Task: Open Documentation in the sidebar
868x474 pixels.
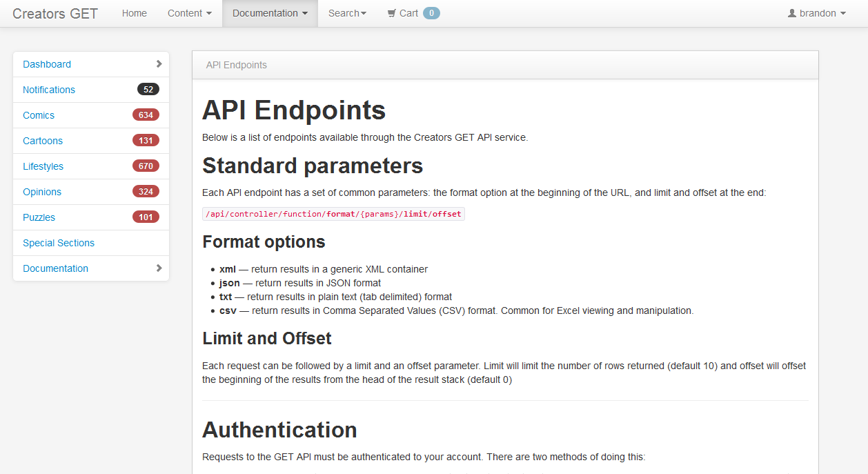Action: pos(91,268)
